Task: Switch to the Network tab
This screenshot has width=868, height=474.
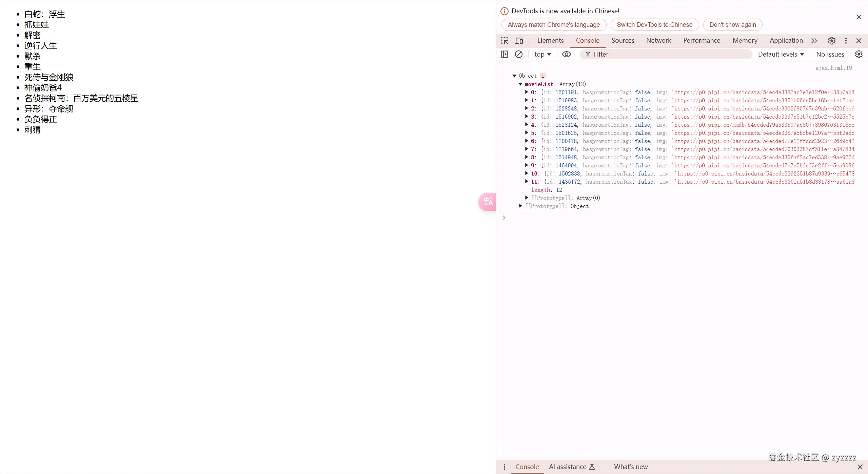Action: (658, 41)
